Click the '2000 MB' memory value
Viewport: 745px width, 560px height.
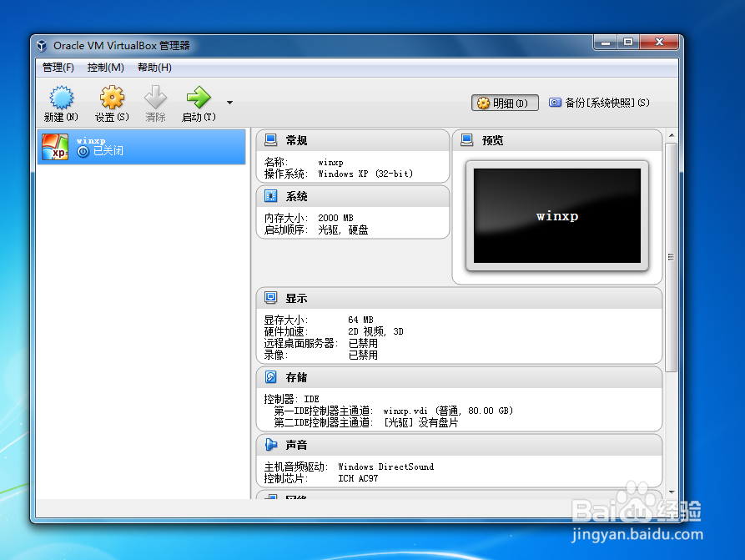335,218
